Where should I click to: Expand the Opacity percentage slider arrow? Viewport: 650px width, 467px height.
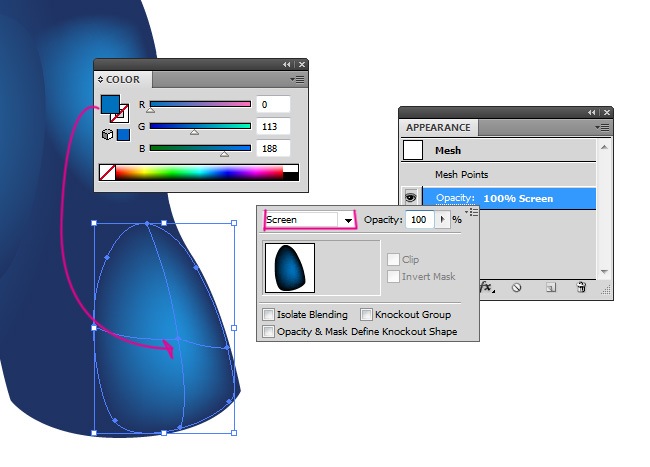[x=442, y=220]
